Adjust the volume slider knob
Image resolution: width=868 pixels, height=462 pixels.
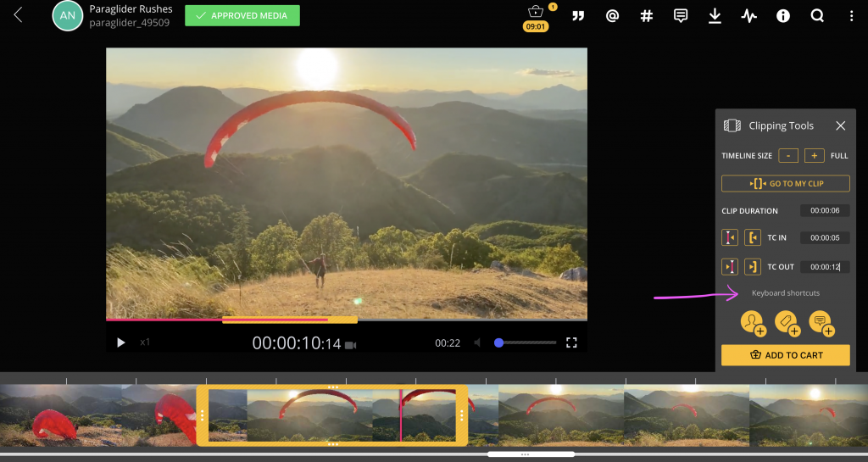(x=498, y=342)
